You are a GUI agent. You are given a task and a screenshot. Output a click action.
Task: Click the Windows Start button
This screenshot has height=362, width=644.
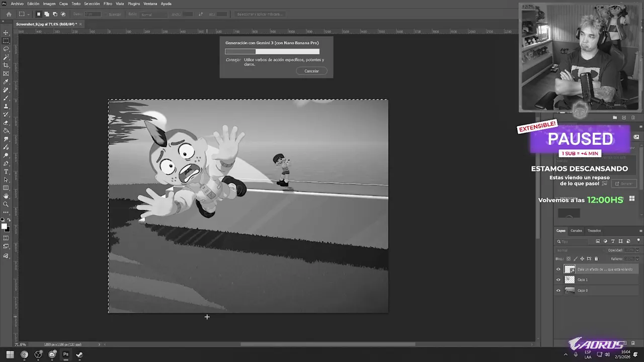coord(10,354)
